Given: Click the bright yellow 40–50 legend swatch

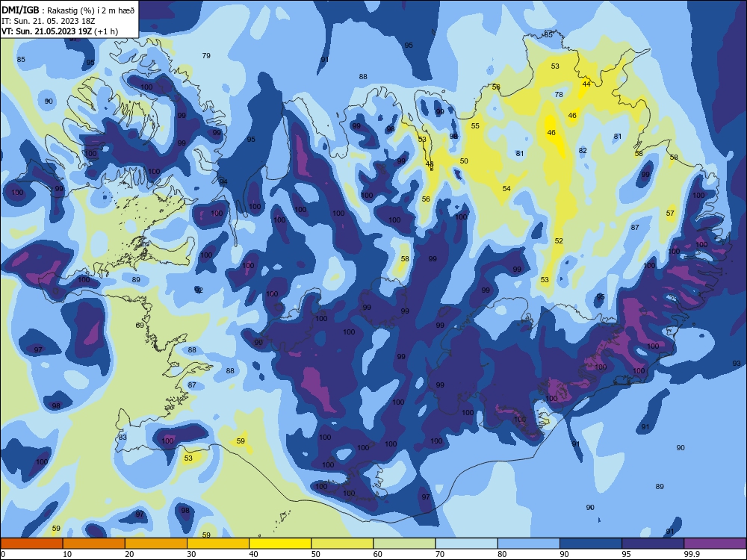Looking at the screenshot, I should coord(280,544).
